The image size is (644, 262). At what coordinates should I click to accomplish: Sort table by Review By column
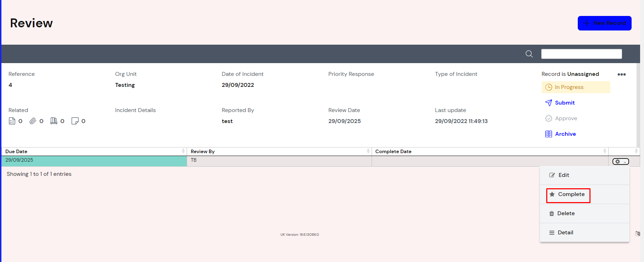(x=279, y=151)
